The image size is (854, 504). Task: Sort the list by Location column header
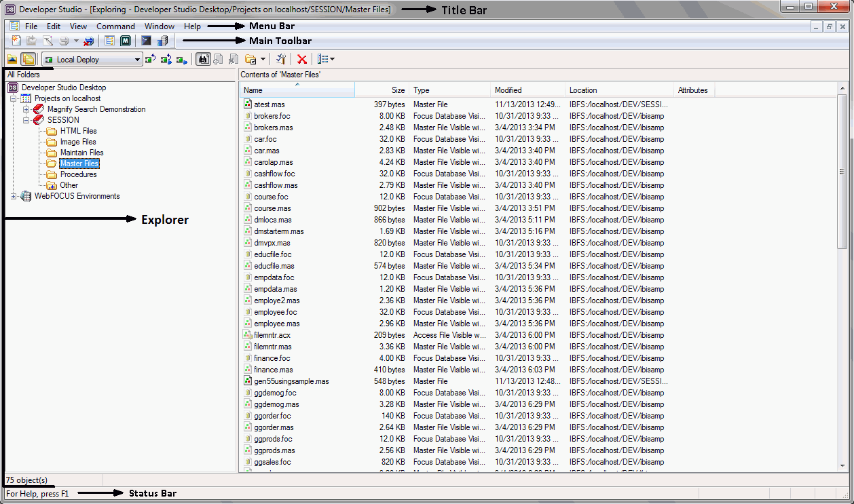pos(619,90)
